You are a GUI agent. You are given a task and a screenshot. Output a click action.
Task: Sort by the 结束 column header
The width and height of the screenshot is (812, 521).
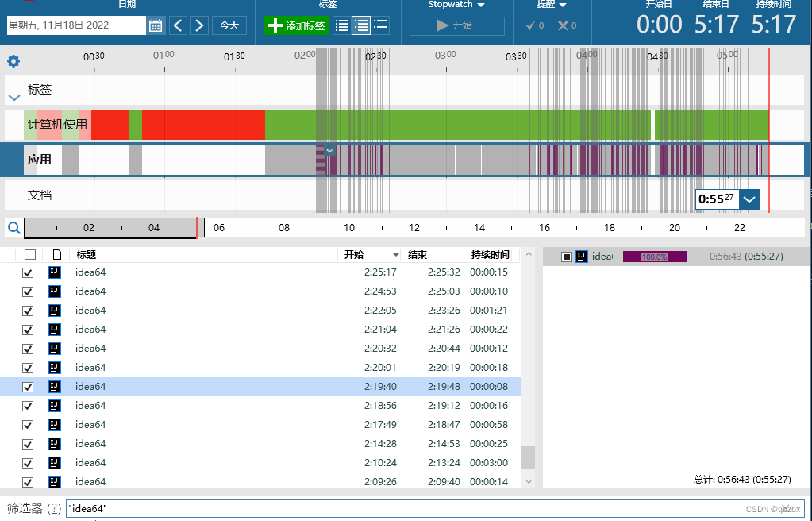[418, 254]
